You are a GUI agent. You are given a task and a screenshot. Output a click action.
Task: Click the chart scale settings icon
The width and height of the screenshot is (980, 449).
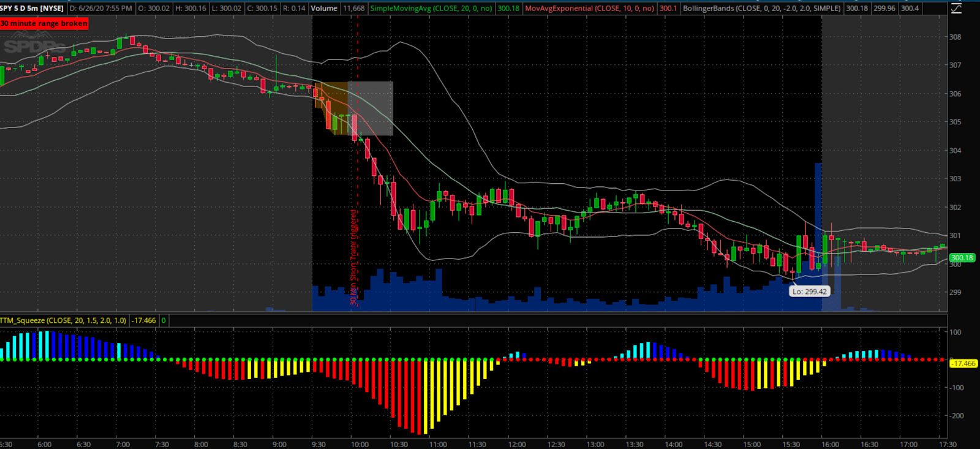click(x=956, y=8)
